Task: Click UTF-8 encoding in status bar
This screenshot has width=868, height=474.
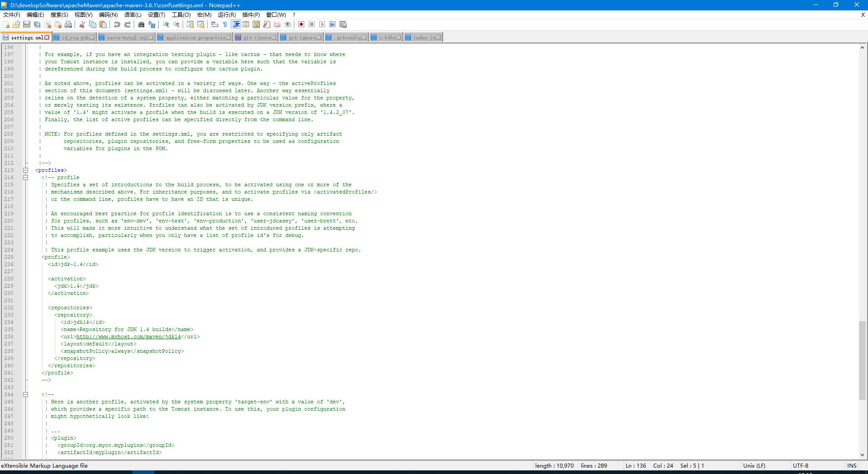Action: [800, 465]
